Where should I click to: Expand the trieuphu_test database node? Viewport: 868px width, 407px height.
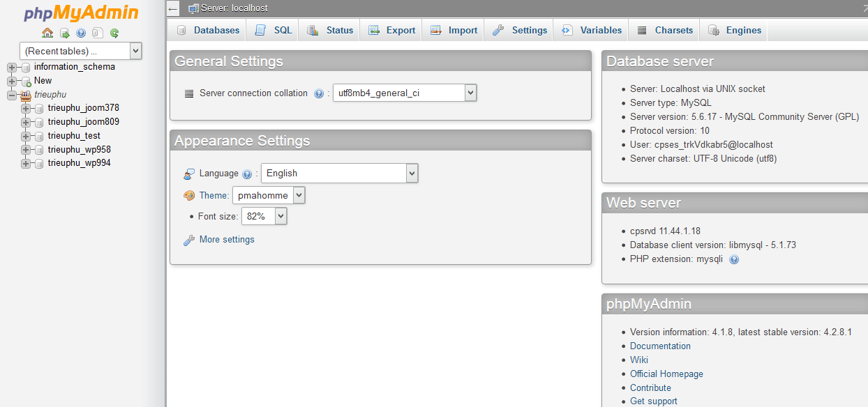(26, 136)
